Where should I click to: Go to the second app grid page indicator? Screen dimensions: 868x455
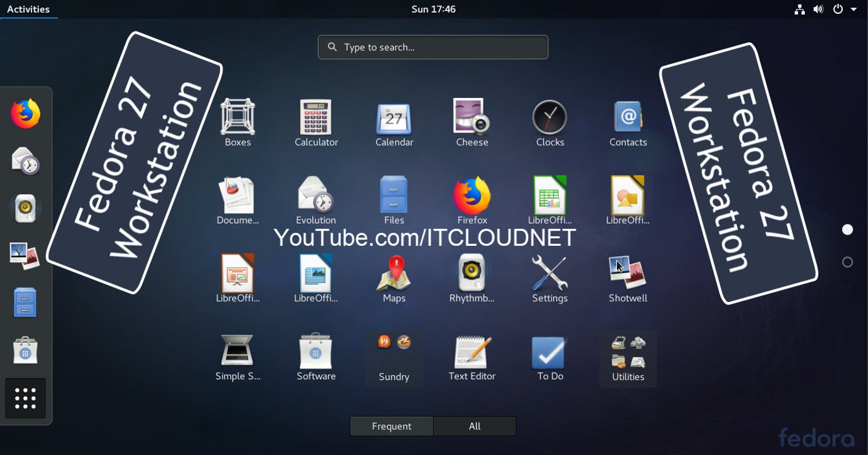point(848,262)
